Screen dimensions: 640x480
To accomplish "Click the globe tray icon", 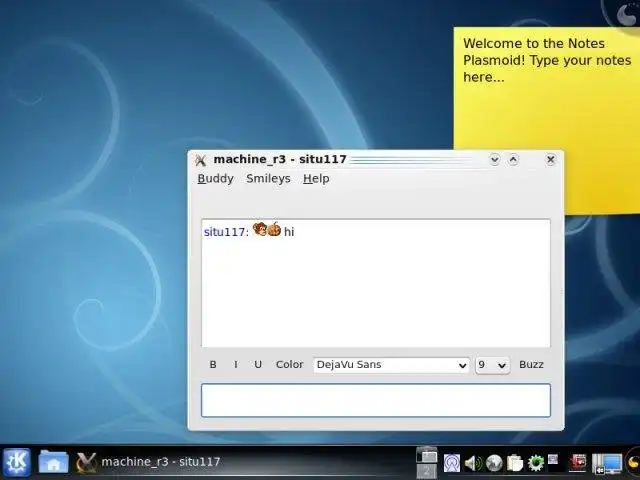I will (494, 463).
